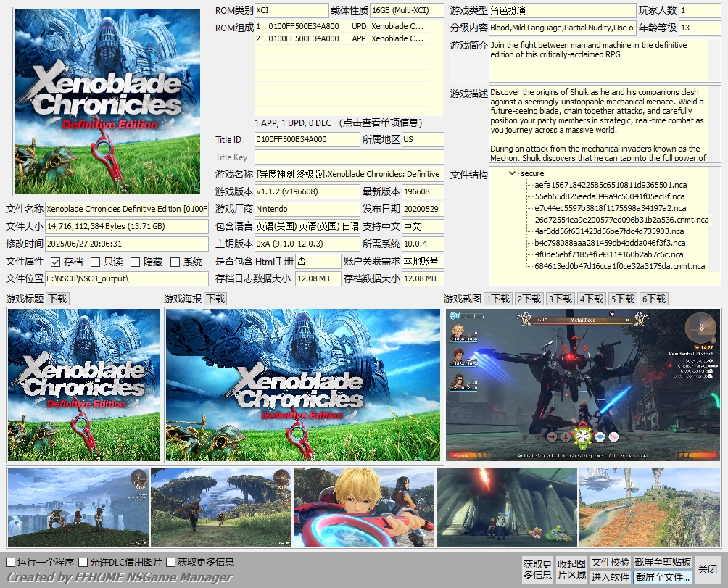Select the 26d72554ea9e200577ed096b31b2a536.cnmt.nca file
Screen dimensions: 728x588
pos(621,220)
